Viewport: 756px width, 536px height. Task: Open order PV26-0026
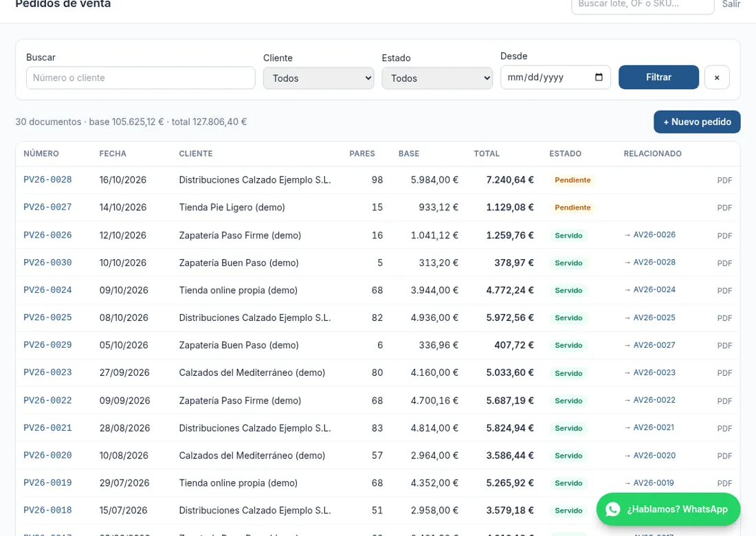47,235
